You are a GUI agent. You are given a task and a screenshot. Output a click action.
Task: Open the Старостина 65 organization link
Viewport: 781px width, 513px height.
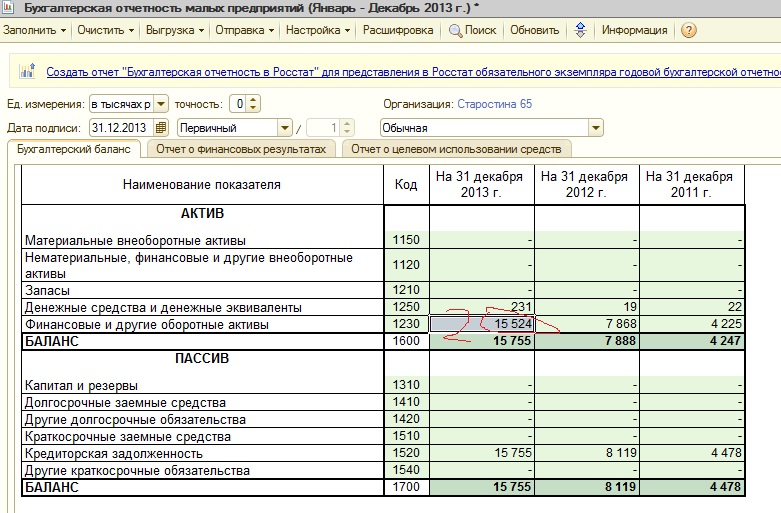click(495, 104)
